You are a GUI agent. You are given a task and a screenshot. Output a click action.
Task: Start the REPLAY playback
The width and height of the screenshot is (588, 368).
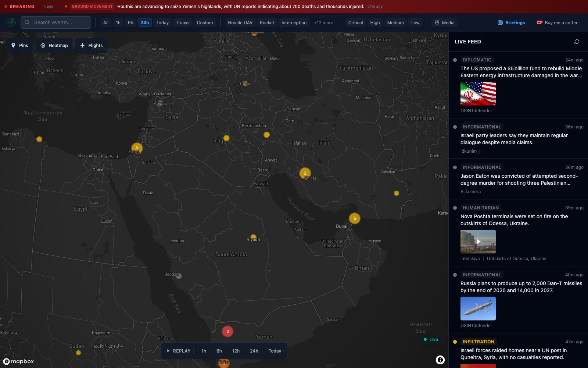point(179,351)
